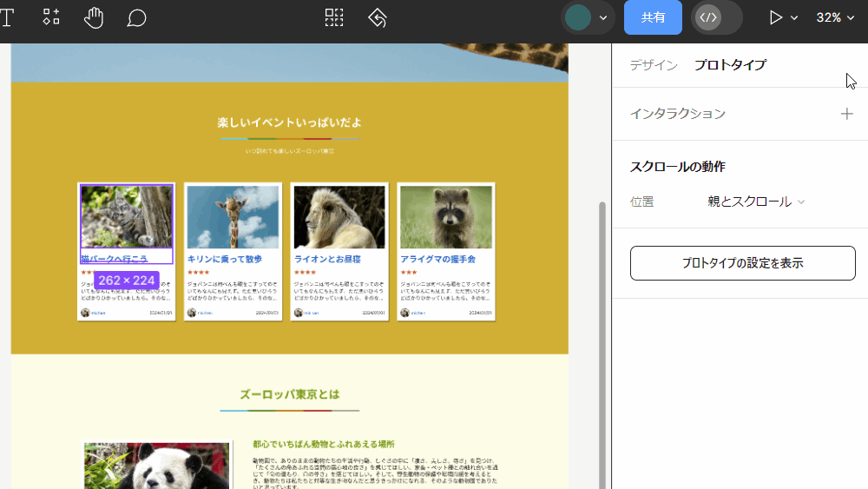Toggle Dev Mode code switch
Screen dimensions: 868x489
point(716,17)
